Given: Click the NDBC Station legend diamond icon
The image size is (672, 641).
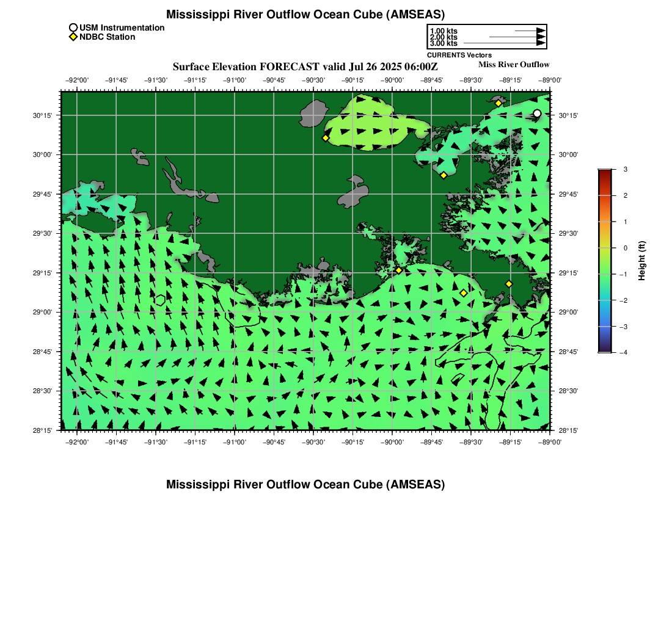Looking at the screenshot, I should tap(73, 37).
